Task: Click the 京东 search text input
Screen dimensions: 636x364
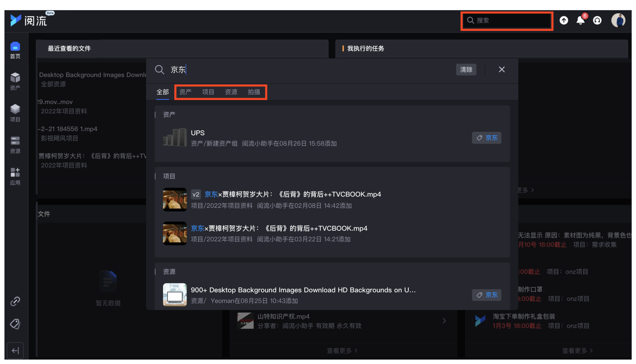Action: coord(310,70)
